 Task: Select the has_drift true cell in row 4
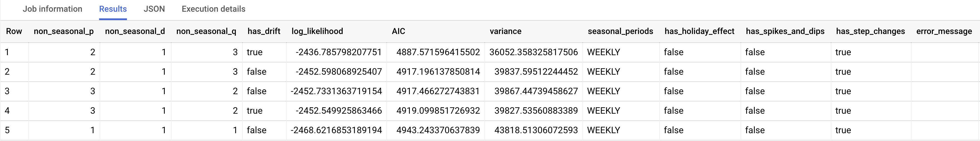pos(254,111)
